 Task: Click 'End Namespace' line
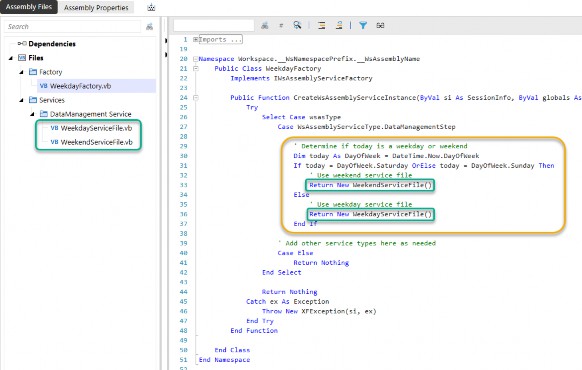(x=224, y=360)
